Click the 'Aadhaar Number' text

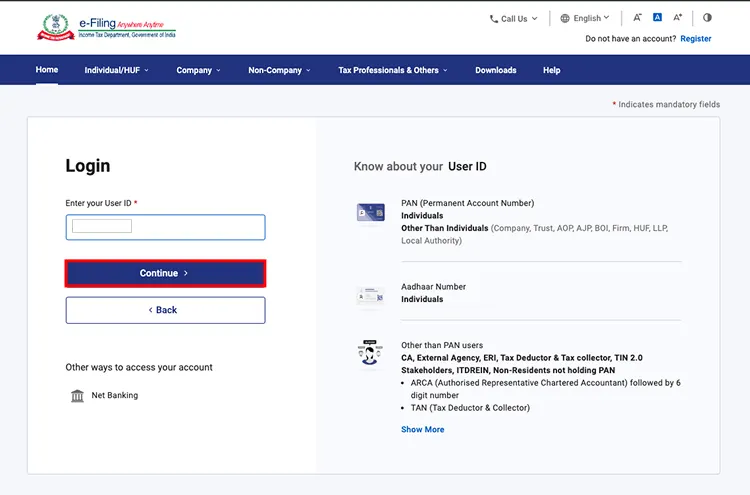(433, 286)
